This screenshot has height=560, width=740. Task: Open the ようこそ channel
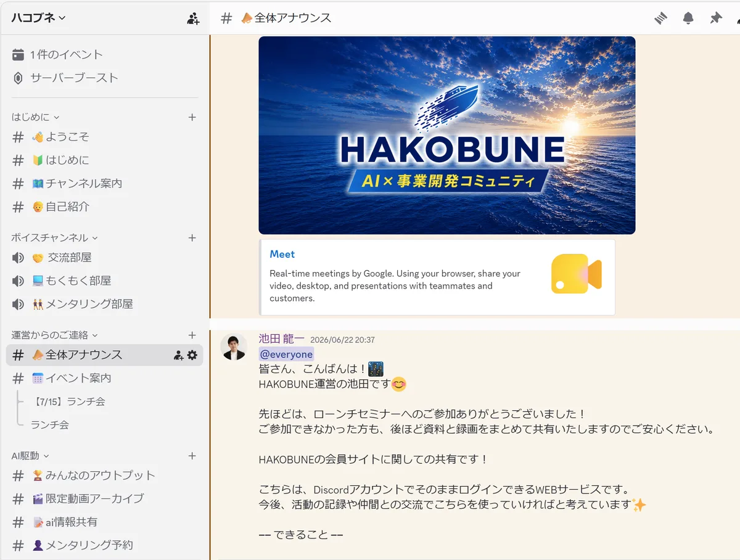tap(105, 137)
